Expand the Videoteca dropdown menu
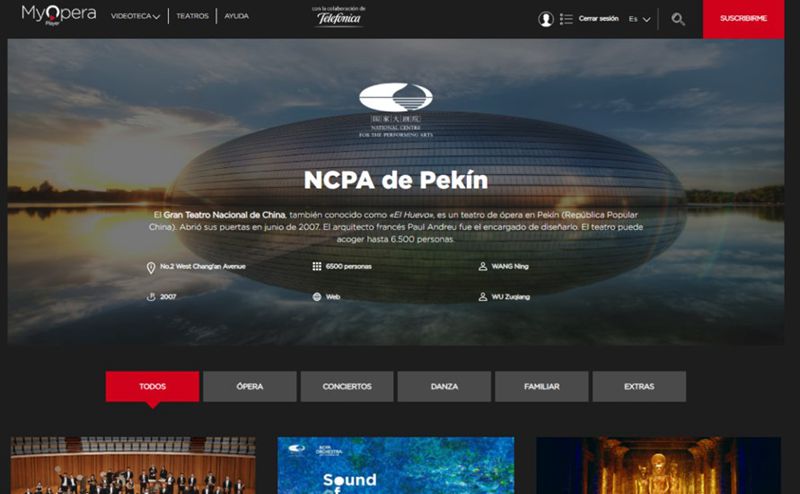Screen dimensions: 800x494 (x=135, y=16)
